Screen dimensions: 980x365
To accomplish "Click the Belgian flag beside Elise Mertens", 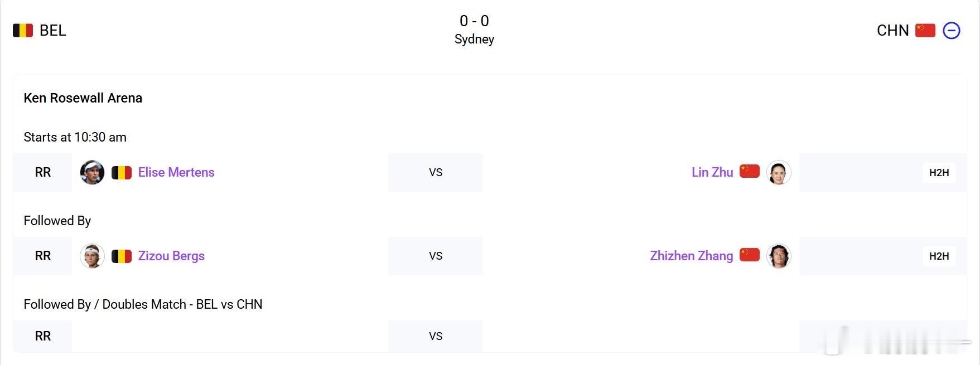I will (122, 172).
